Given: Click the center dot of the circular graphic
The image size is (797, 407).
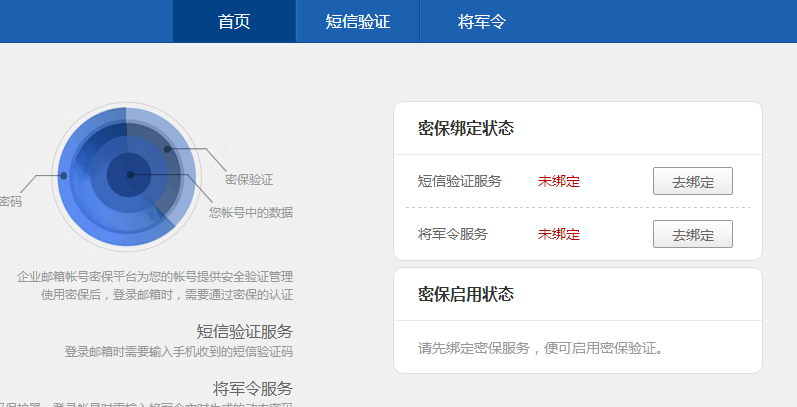Looking at the screenshot, I should pyautogui.click(x=130, y=175).
